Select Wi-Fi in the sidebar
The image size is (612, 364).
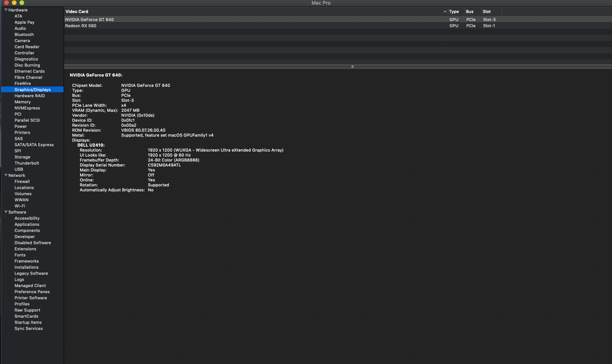20,206
